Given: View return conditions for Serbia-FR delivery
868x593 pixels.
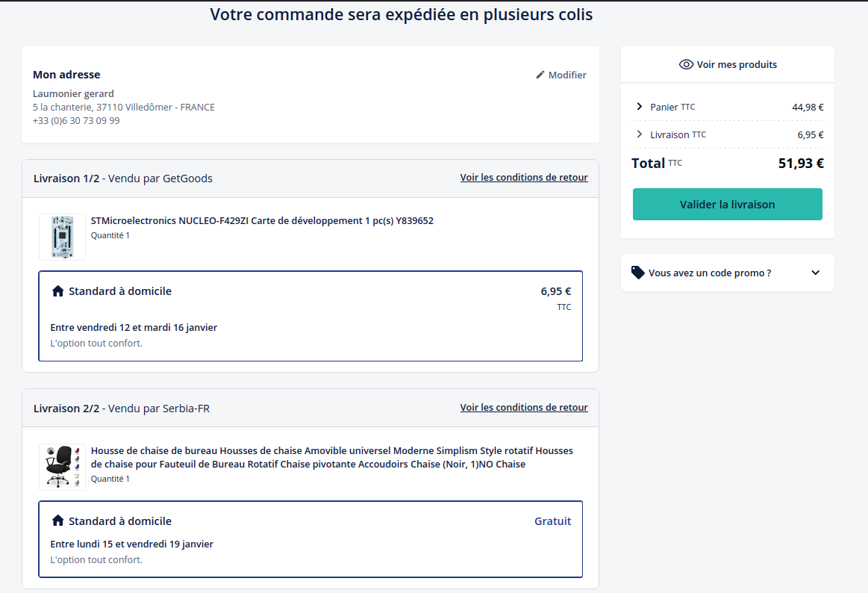Looking at the screenshot, I should click(x=523, y=408).
